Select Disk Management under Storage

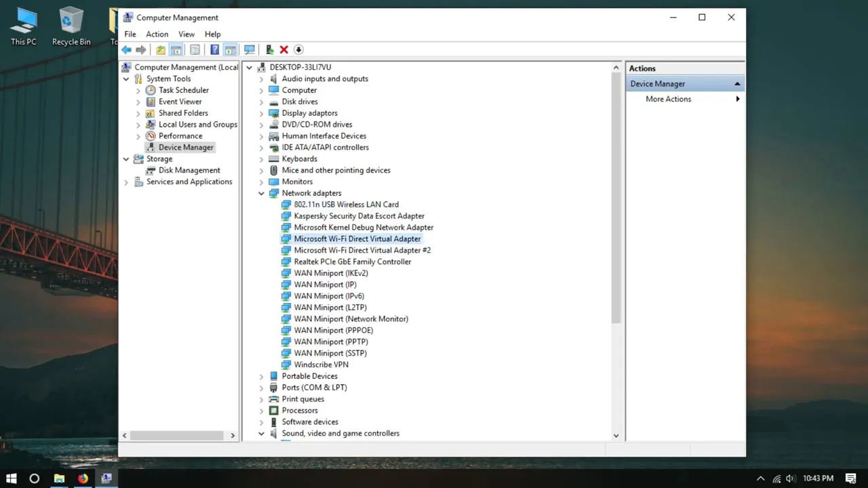(189, 170)
